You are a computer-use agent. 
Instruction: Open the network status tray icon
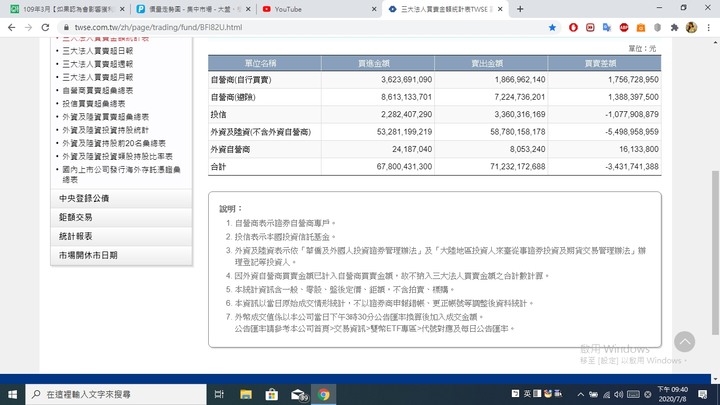pyautogui.click(x=607, y=394)
